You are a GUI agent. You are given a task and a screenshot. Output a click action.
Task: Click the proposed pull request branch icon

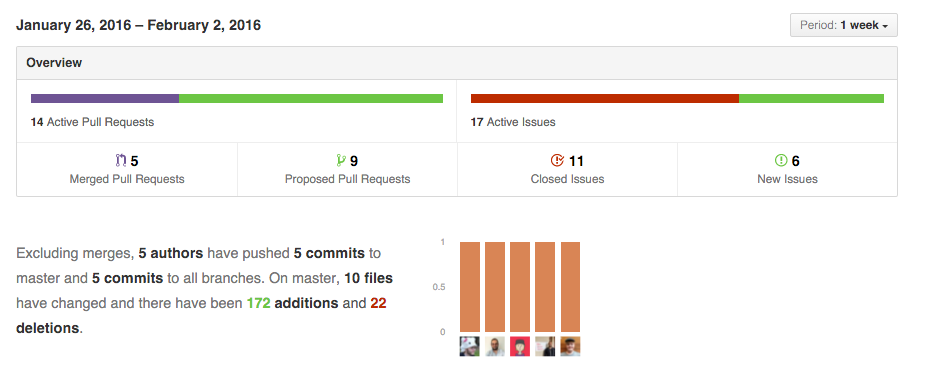[x=341, y=160]
